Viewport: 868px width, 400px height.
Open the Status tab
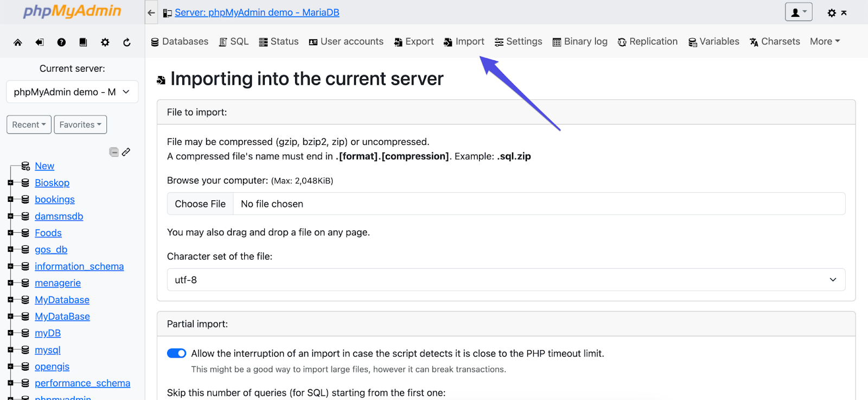click(279, 41)
